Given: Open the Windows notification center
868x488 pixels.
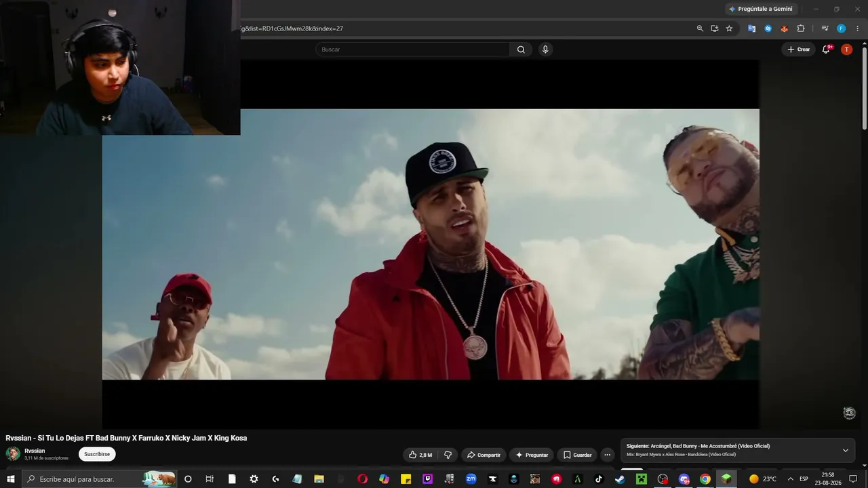Looking at the screenshot, I should click(853, 479).
